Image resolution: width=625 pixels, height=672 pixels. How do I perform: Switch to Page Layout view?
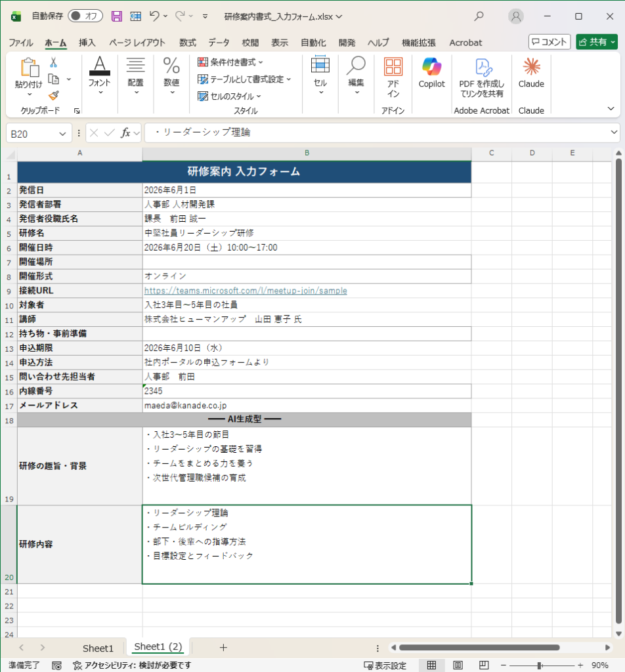(458, 665)
